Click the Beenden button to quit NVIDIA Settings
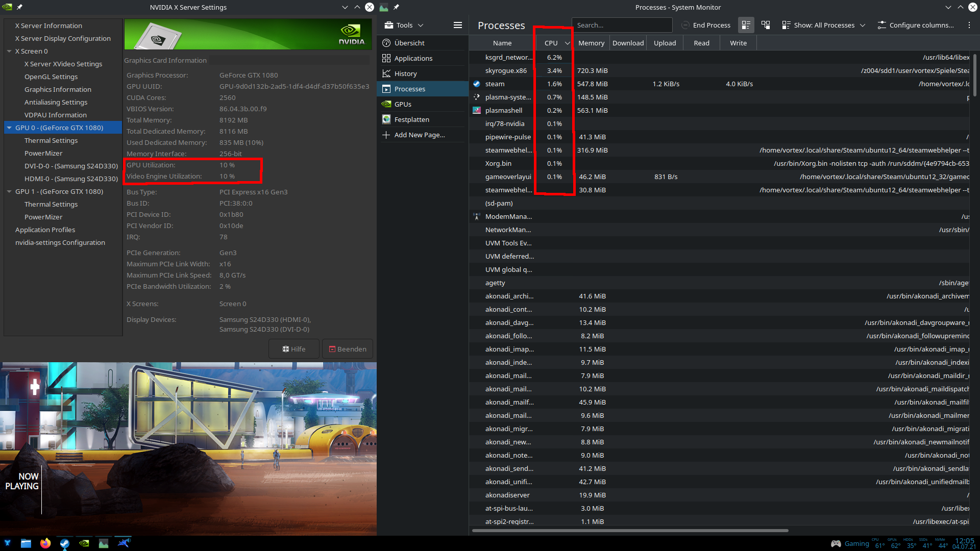Screen dimensions: 980x551 pos(348,349)
